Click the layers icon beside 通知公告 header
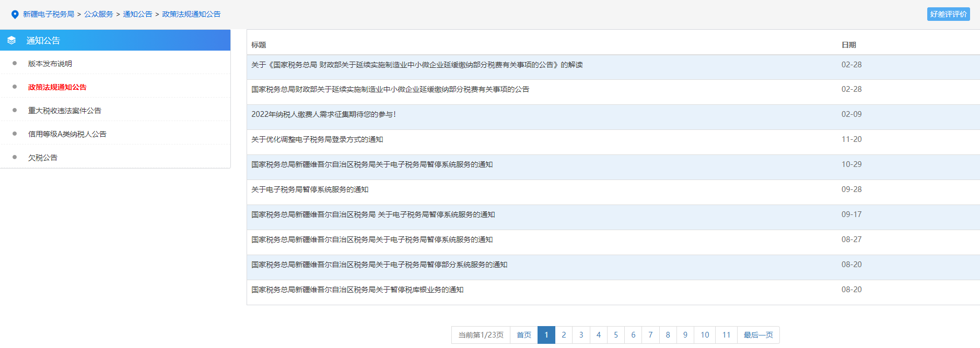Screen dimensions: 980x348 pyautogui.click(x=11, y=40)
